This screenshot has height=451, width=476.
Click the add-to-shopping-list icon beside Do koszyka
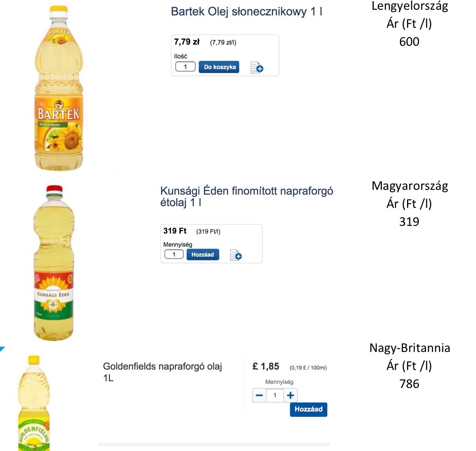[x=256, y=67]
